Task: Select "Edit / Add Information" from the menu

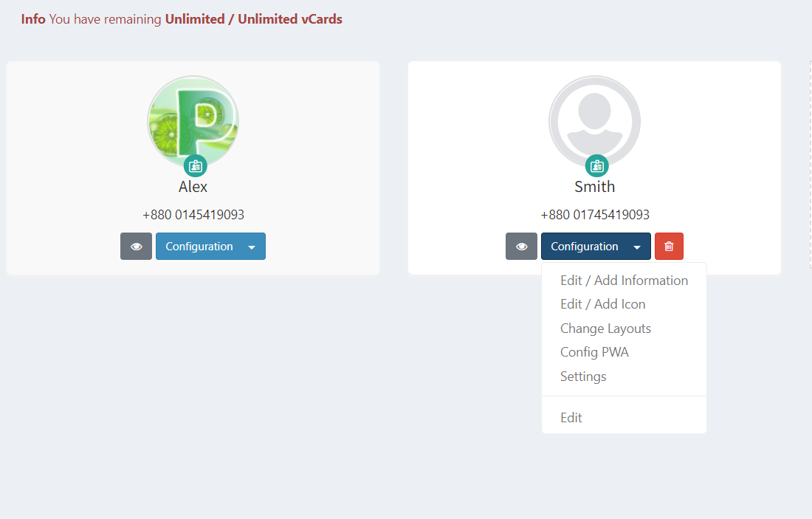Action: pos(624,281)
